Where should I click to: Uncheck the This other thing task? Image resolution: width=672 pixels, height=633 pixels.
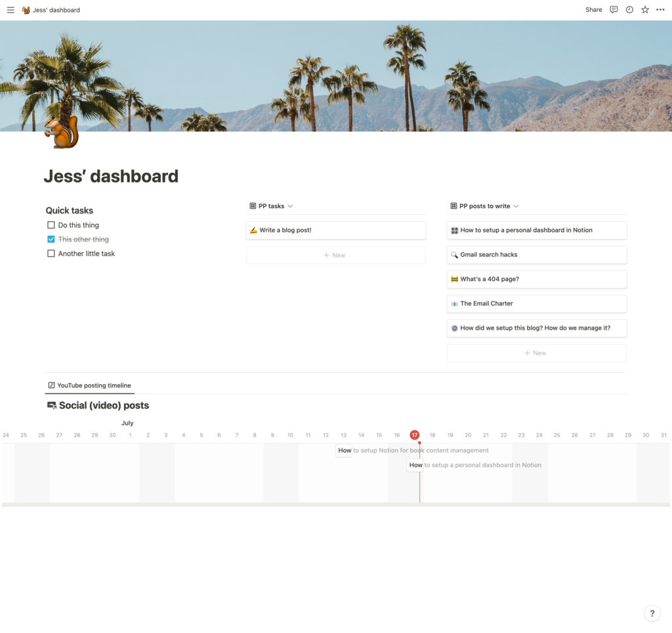coord(51,239)
